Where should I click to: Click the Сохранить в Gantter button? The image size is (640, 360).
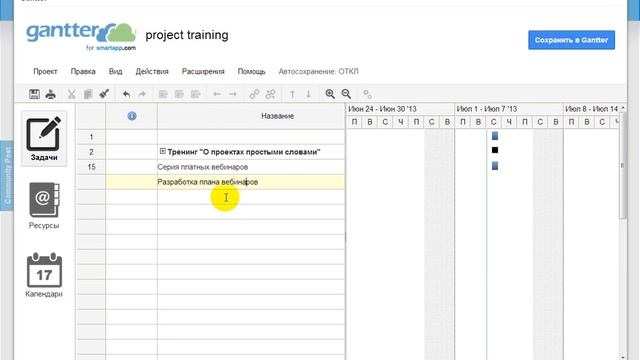(x=571, y=40)
